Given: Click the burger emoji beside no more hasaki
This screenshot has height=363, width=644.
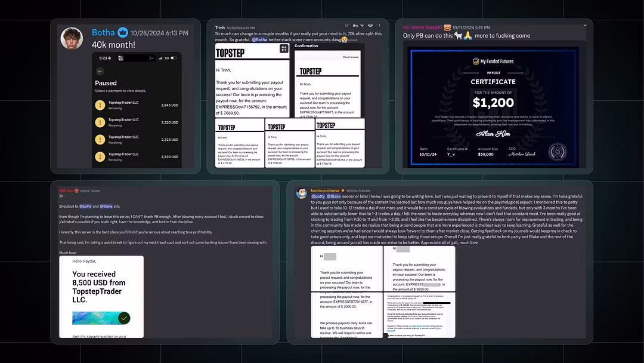Looking at the screenshot, I should pos(447,27).
